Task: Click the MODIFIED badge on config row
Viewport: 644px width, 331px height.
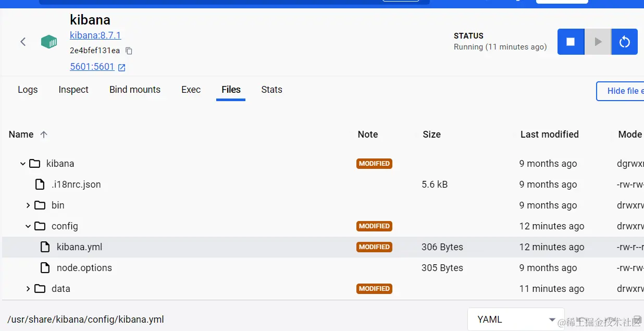Action: pos(374,226)
